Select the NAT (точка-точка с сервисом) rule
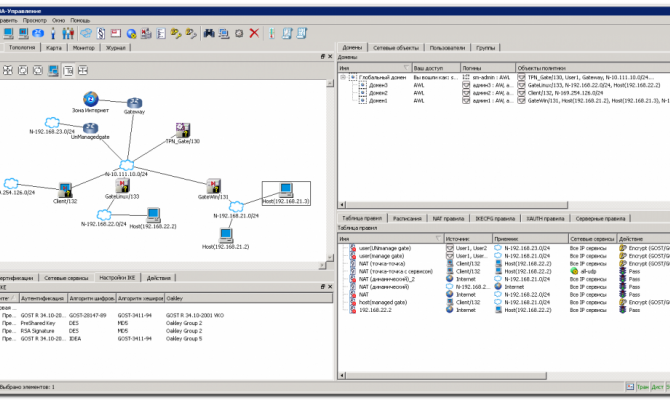The image size is (670, 400). 396,271
